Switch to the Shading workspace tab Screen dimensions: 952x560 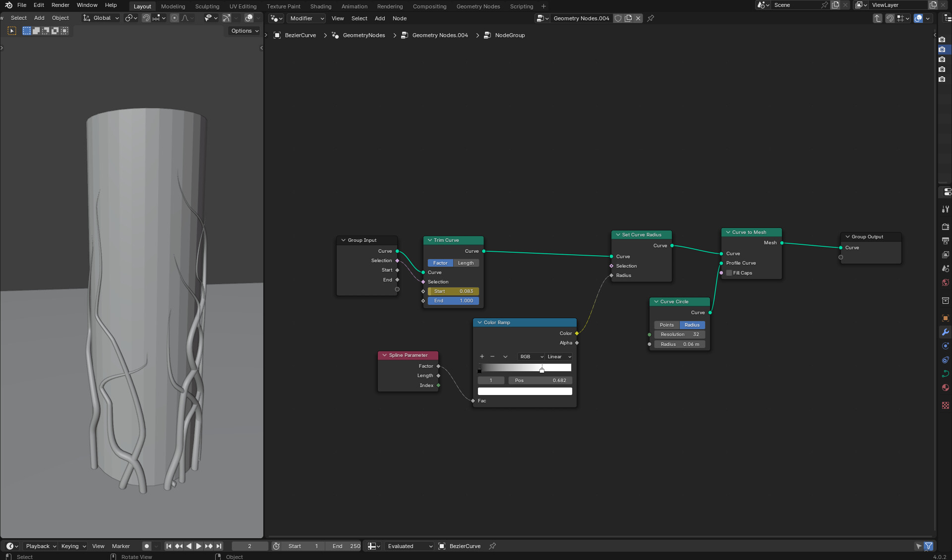(320, 6)
